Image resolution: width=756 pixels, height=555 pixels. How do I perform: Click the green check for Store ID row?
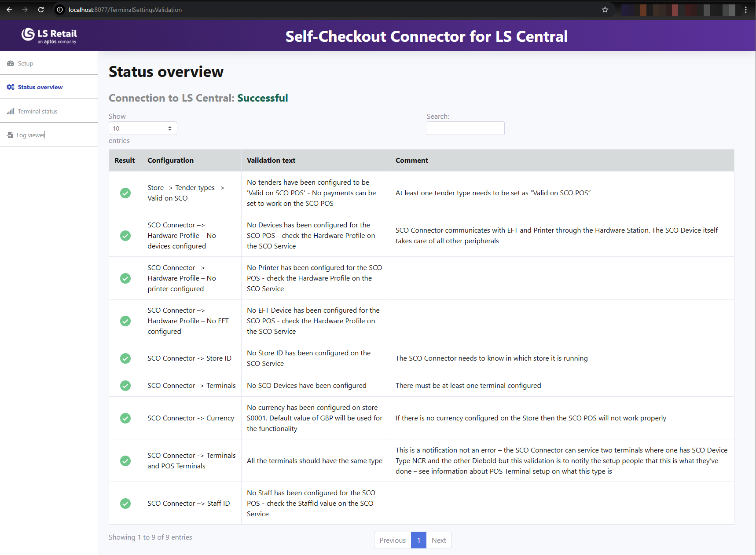point(125,358)
